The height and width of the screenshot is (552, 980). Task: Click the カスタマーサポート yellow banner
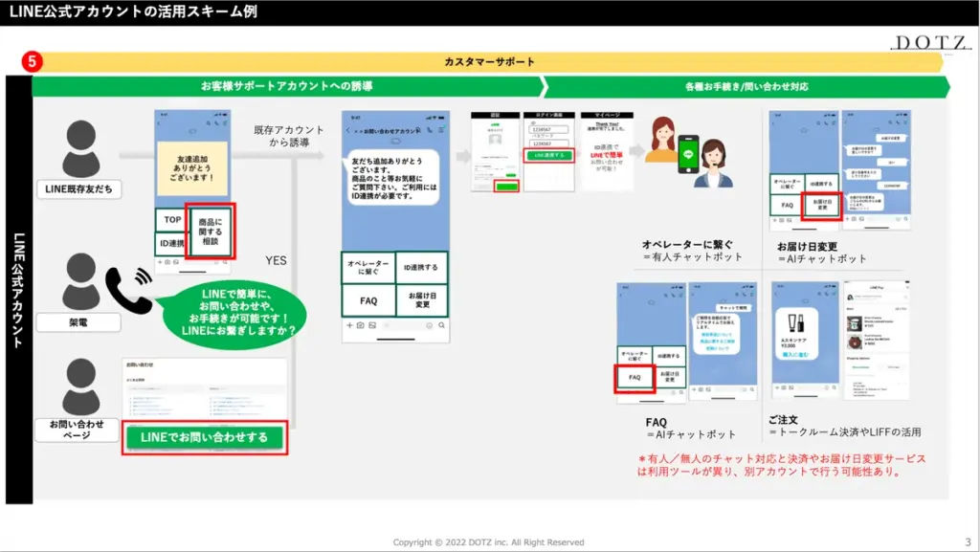tap(489, 62)
